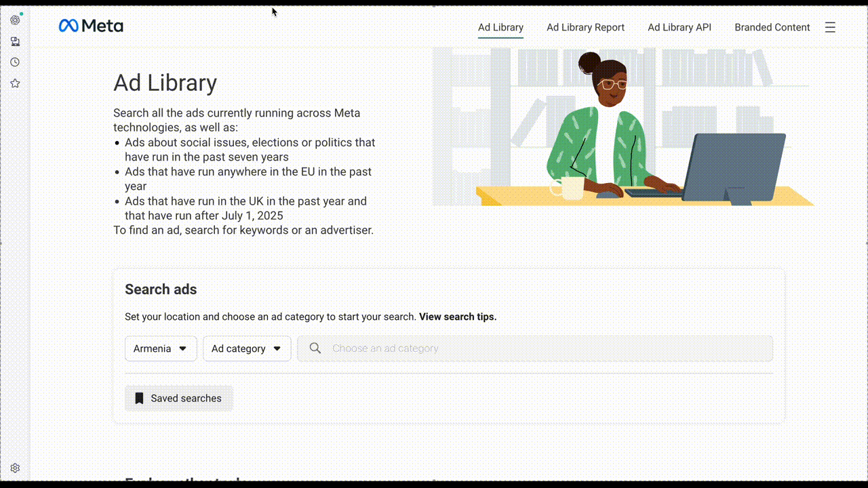Click the bookmark icon in Saved searches
Screen dimensions: 868x488
[x=139, y=399]
